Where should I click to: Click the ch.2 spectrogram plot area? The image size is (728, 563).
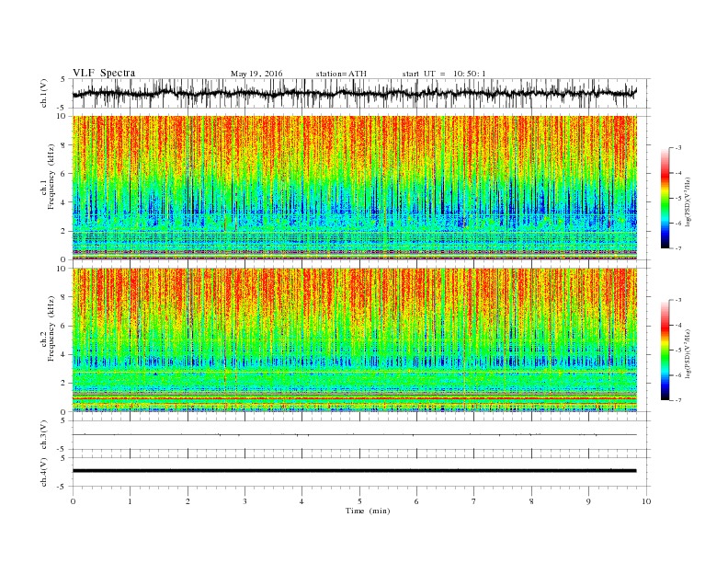point(355,340)
